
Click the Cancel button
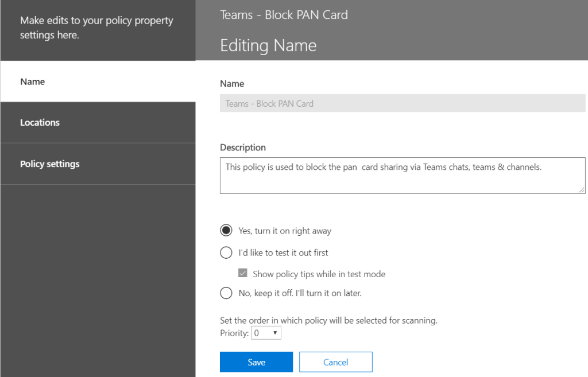tap(335, 362)
